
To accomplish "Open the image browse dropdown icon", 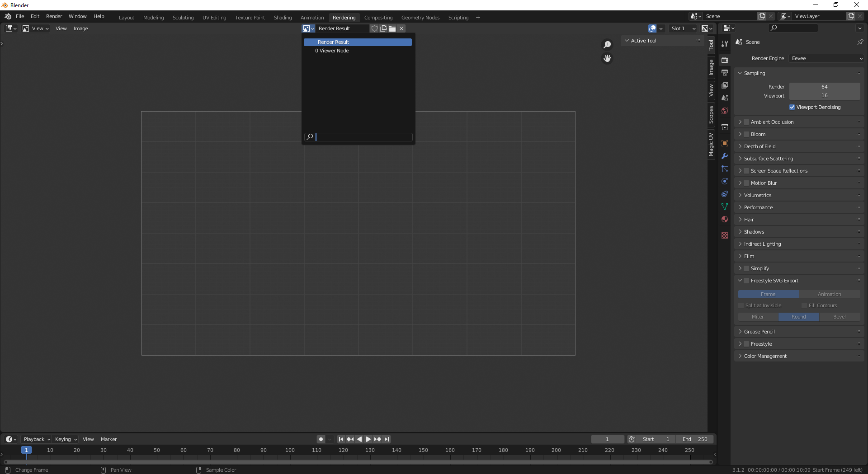I will tap(308, 28).
